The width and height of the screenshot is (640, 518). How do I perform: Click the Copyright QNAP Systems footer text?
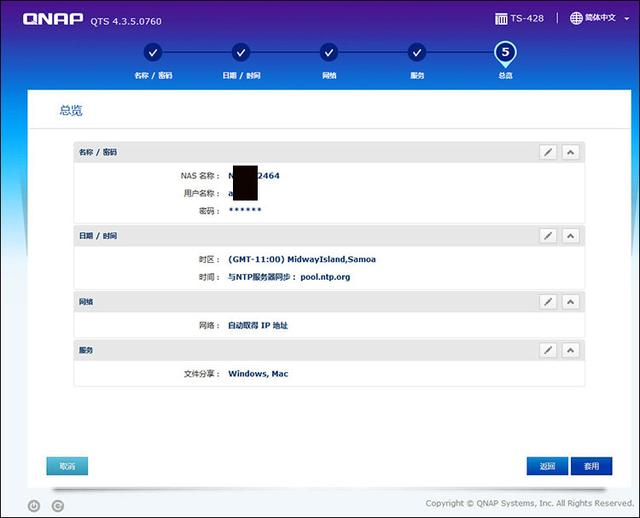[529, 503]
